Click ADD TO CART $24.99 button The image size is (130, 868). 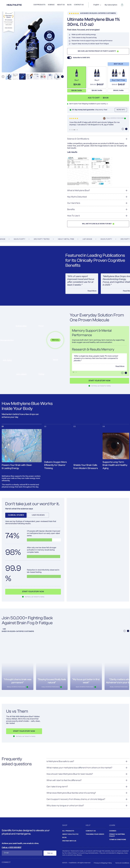[98, 98]
